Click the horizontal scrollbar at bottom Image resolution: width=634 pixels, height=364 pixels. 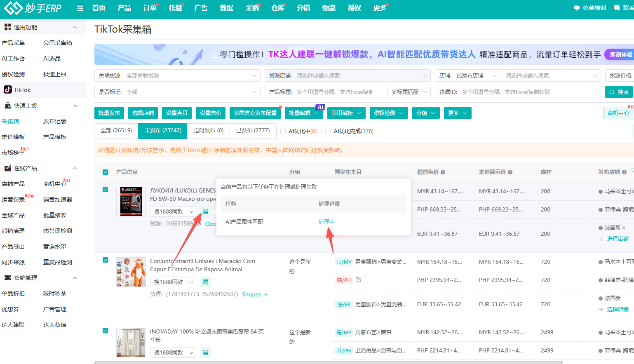pos(328,362)
